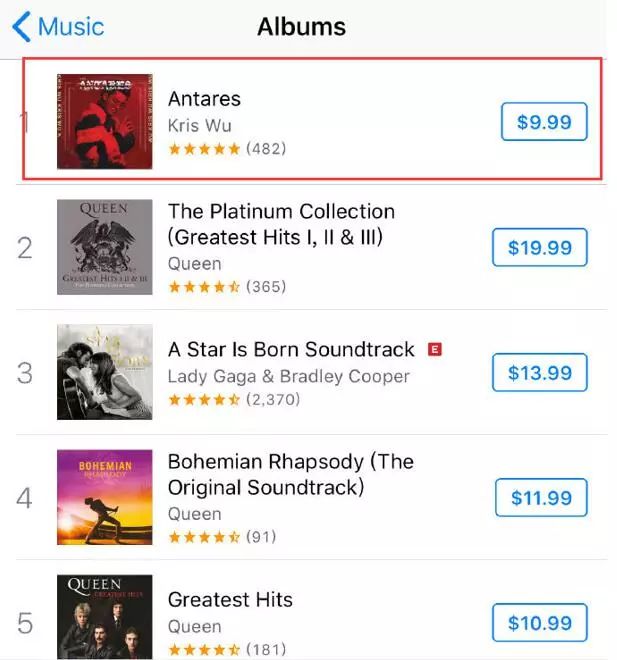Open Bohemian Rhapsody soundtrack artwork
Viewport: 617px width, 660px height.
[105, 497]
